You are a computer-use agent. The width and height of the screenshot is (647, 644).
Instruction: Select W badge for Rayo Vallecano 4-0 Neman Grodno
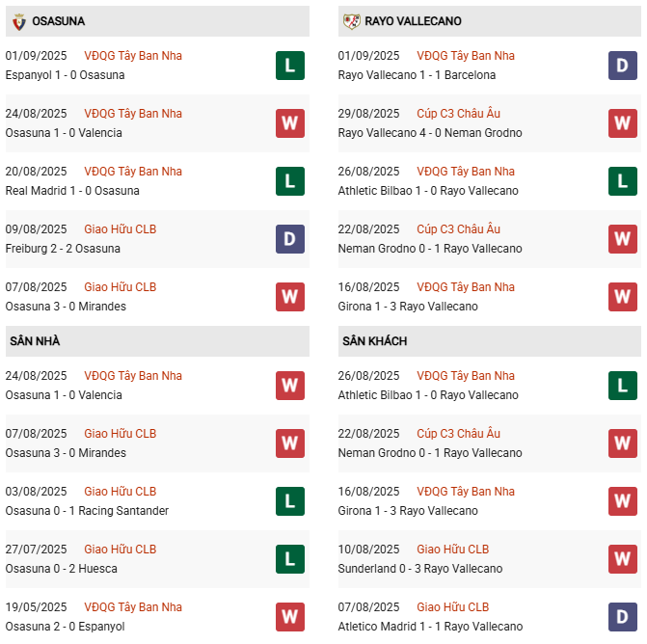[x=623, y=123]
